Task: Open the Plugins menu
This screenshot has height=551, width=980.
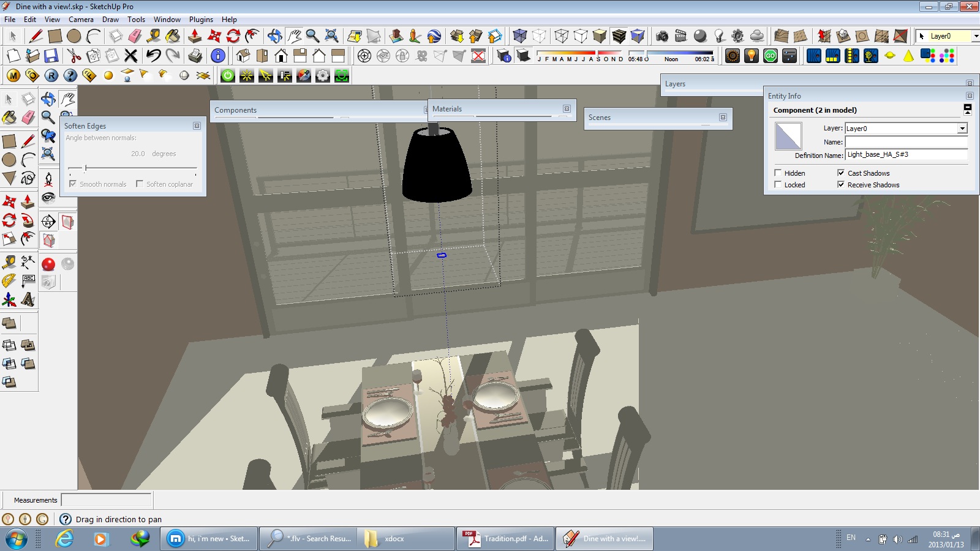Action: pyautogui.click(x=201, y=20)
